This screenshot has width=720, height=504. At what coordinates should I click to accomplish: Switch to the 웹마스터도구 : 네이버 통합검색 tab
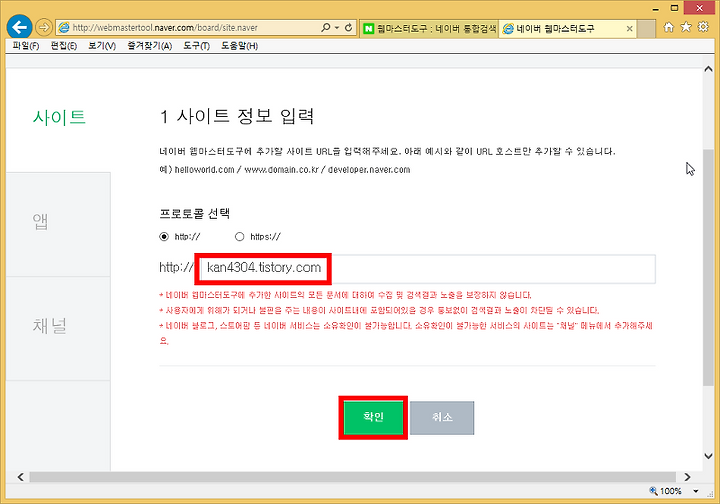tap(429, 28)
